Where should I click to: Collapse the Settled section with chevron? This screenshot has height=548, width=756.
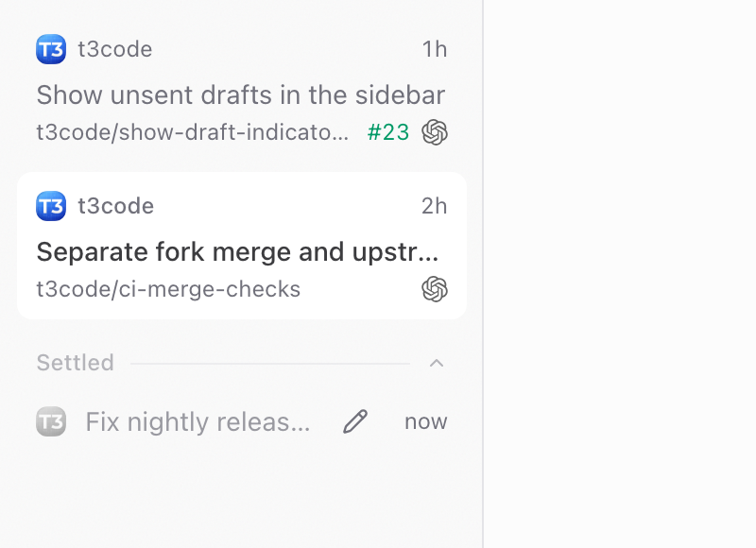(x=437, y=363)
